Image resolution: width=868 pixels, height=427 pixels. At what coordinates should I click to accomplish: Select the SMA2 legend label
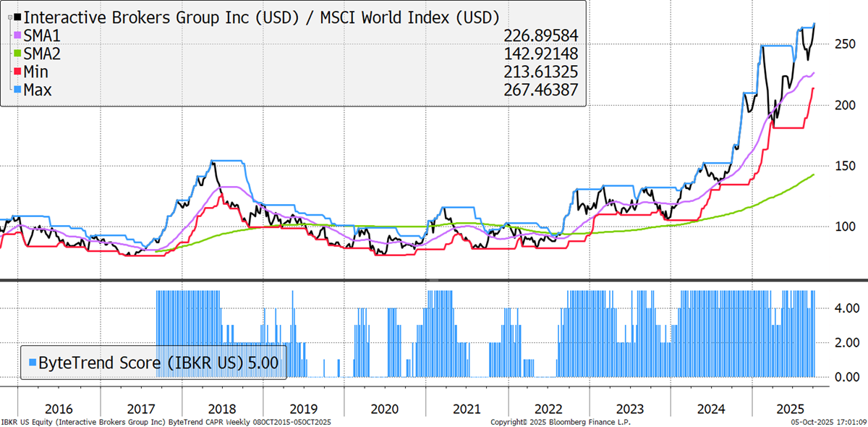(x=45, y=54)
